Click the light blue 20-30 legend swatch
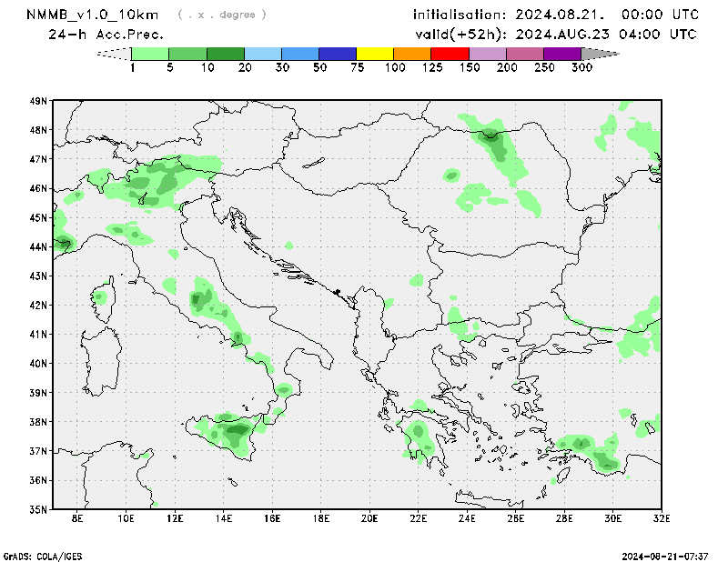The image size is (728, 562). tap(263, 54)
